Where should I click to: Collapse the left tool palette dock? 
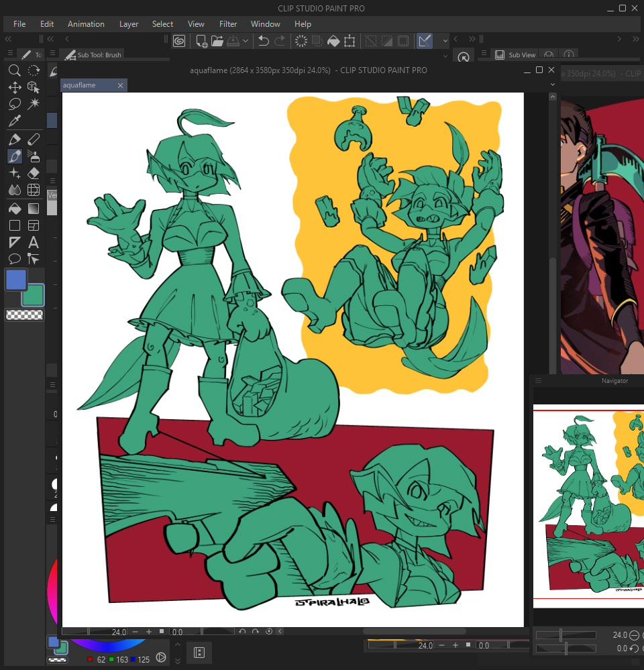point(9,39)
